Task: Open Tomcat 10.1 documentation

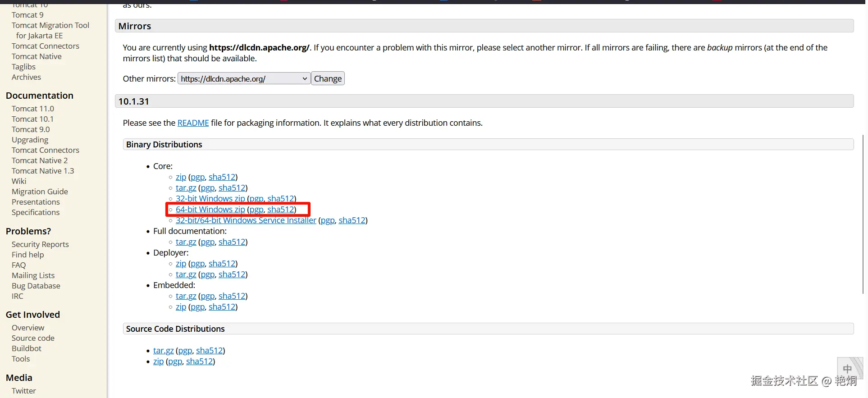Action: point(32,119)
